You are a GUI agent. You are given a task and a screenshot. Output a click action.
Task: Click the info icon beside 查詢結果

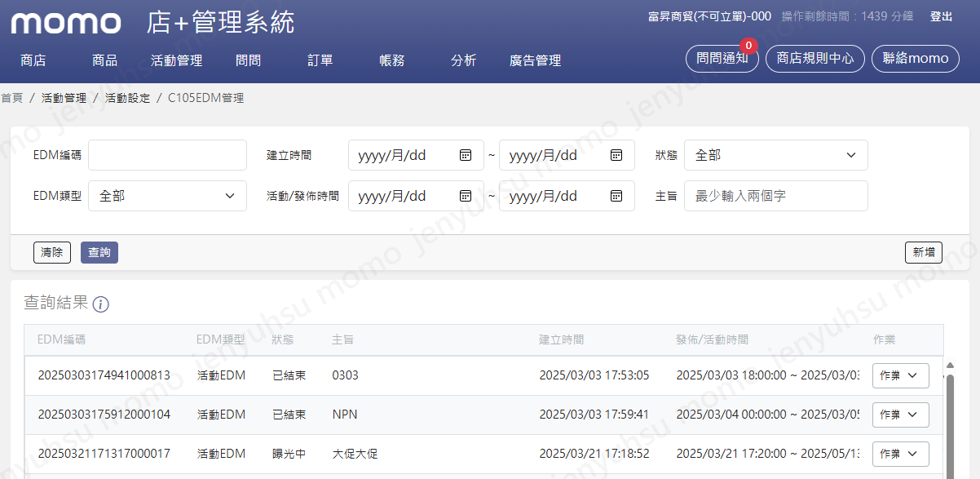pos(101,304)
